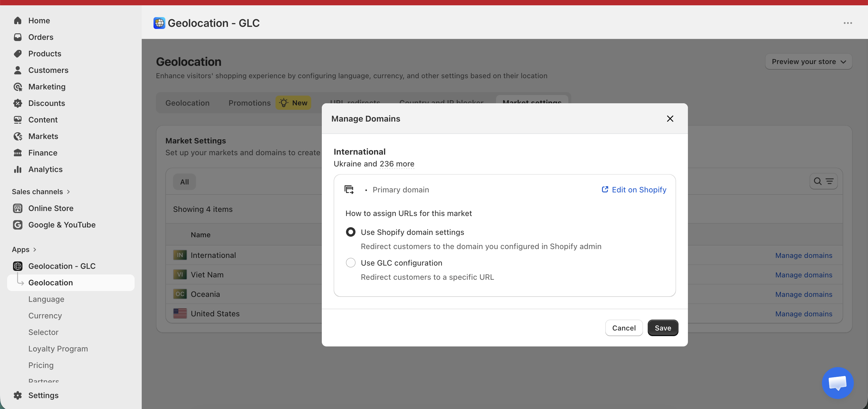Screen dimensions: 868x409
Task: Open Loyalty Program submenu item
Action: [58, 349]
